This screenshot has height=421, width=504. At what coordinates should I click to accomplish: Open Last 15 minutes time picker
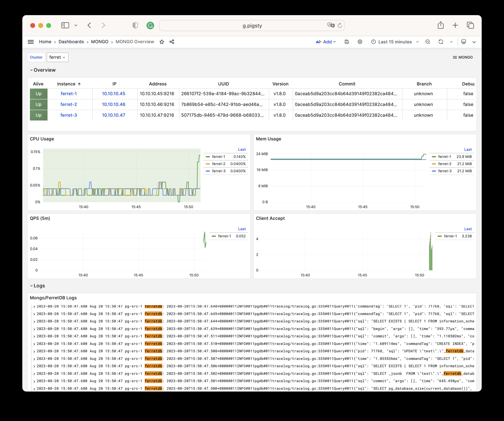point(395,42)
